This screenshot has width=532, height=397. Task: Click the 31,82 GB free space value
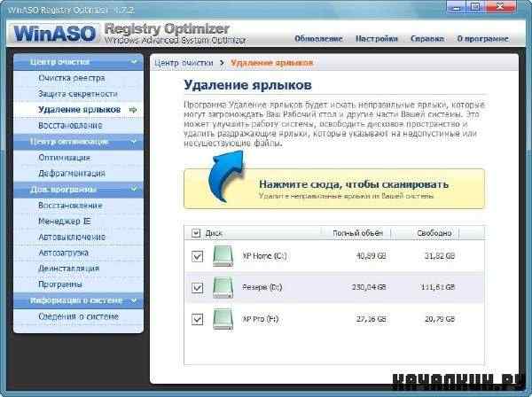coord(440,256)
